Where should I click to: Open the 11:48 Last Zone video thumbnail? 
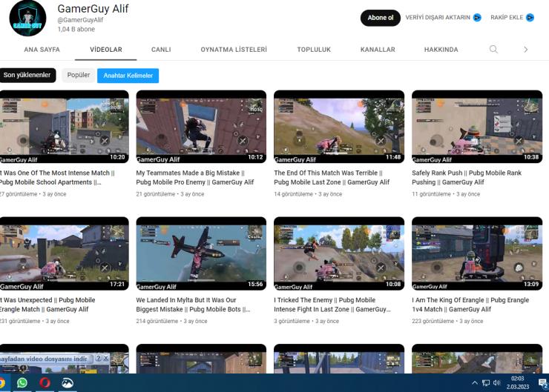pos(339,127)
